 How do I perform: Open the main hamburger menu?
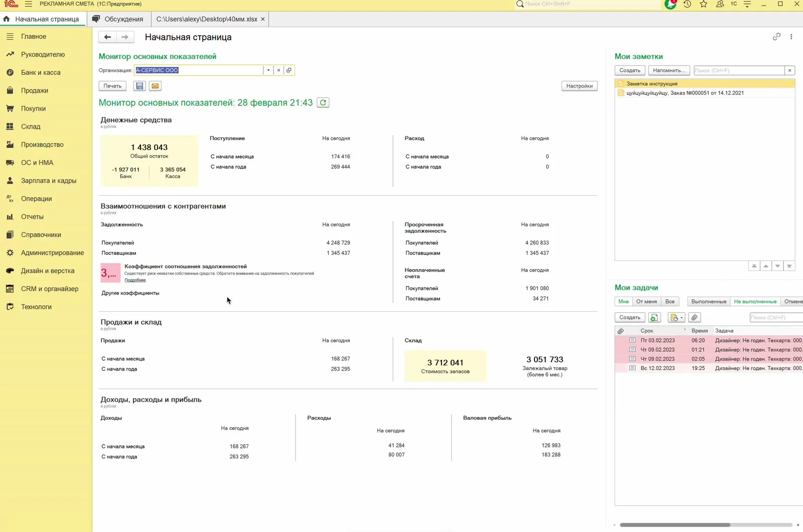28,4
